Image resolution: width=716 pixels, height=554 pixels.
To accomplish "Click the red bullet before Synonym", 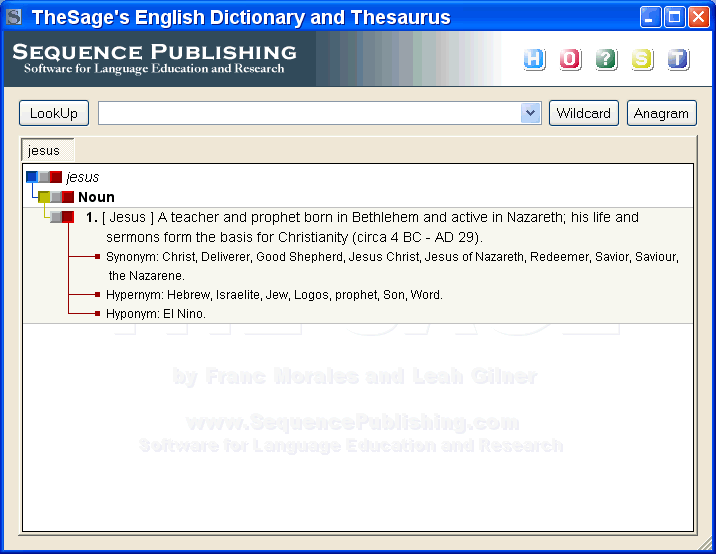I will (97, 257).
